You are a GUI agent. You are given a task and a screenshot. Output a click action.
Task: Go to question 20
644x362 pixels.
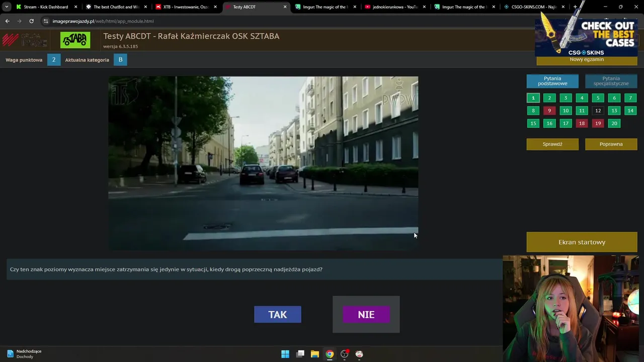[x=614, y=123]
